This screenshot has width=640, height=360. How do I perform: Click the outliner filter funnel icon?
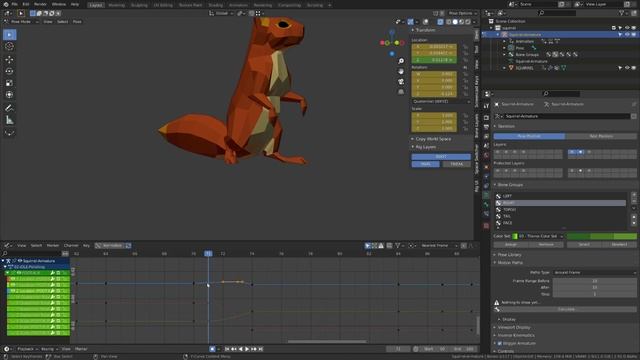click(x=622, y=13)
